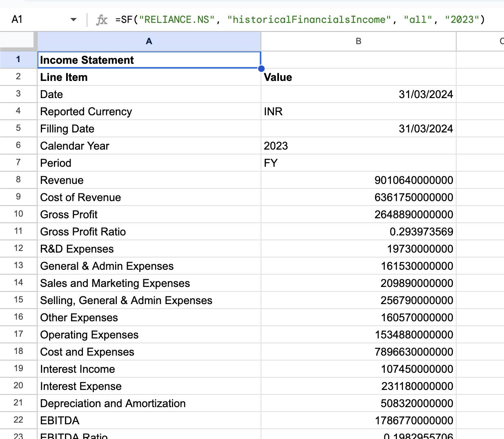Click the fx formula icon
This screenshot has width=504, height=439.
click(x=101, y=19)
